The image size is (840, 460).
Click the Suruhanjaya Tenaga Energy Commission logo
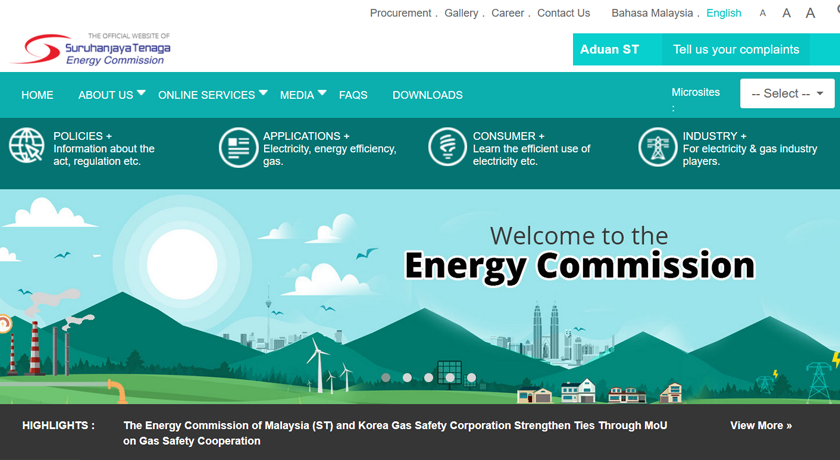(x=90, y=49)
